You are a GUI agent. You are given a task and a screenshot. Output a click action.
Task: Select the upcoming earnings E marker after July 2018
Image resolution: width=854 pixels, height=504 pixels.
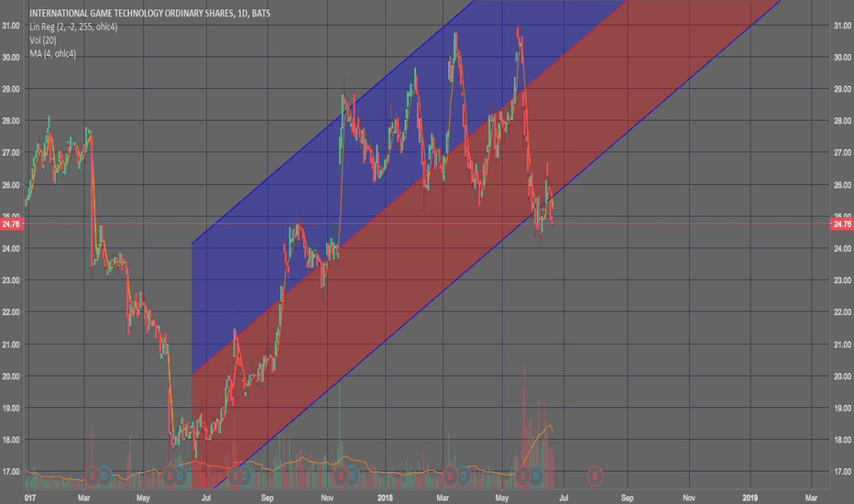click(x=595, y=477)
